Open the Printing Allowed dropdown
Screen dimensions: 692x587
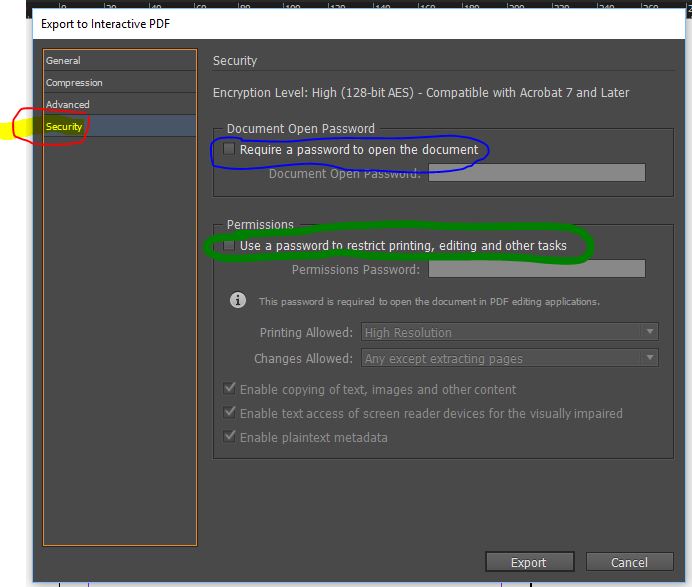tap(509, 332)
